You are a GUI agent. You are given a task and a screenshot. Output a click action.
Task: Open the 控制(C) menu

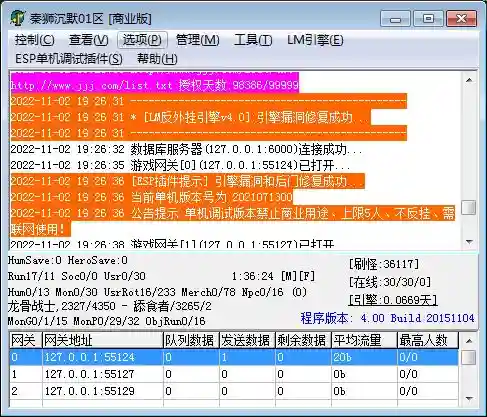(34, 40)
